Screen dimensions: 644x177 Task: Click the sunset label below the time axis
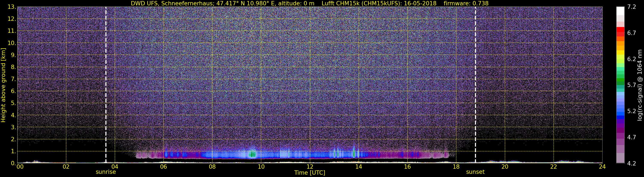point(475,172)
